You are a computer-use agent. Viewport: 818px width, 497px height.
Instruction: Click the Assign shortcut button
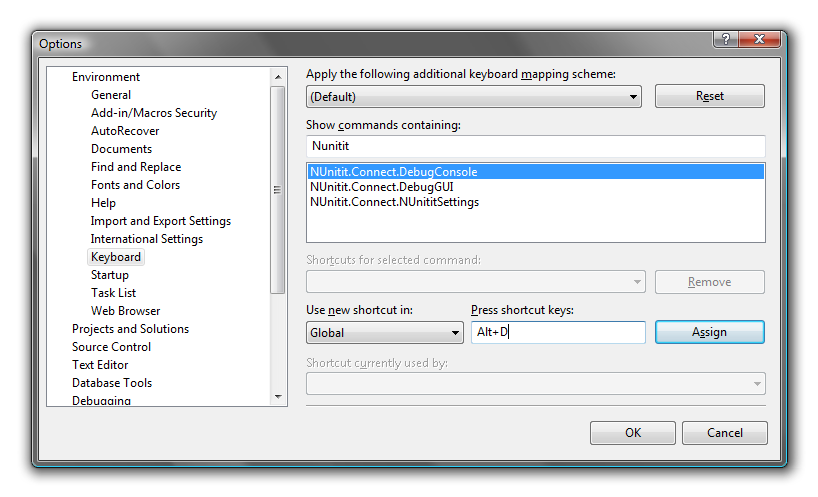tap(709, 332)
